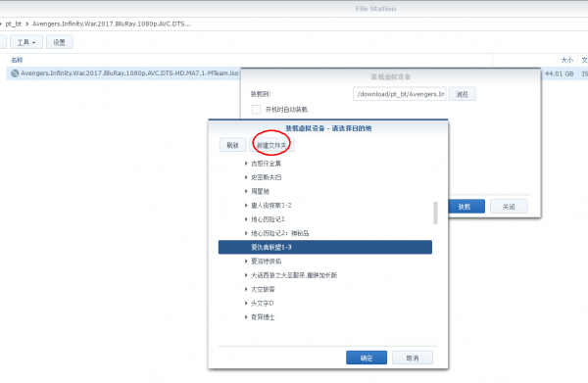
Task: Click the 新建文件夹 new folder button
Action: (271, 145)
